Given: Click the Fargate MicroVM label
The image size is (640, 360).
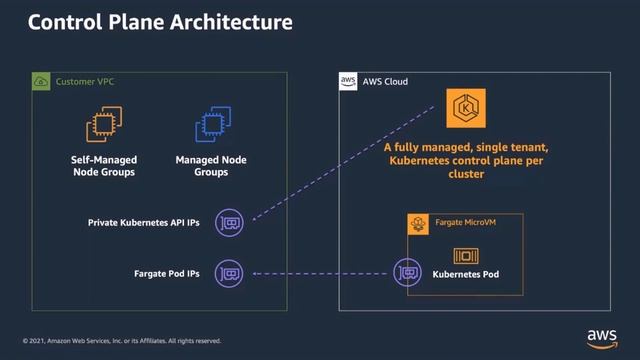Looking at the screenshot, I should coord(466,222).
